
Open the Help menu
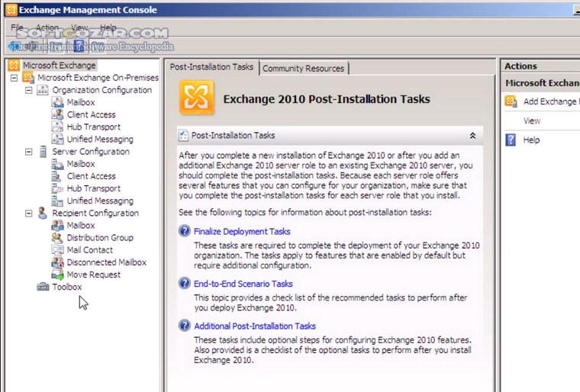pos(108,27)
